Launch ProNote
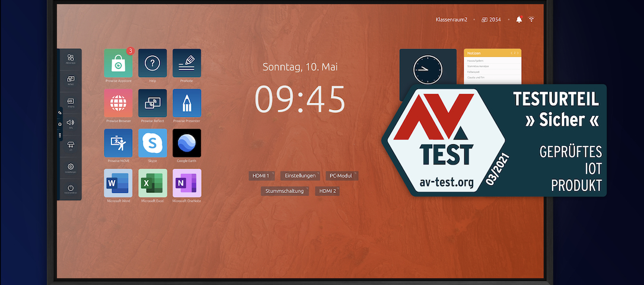The image size is (644, 285). [187, 64]
